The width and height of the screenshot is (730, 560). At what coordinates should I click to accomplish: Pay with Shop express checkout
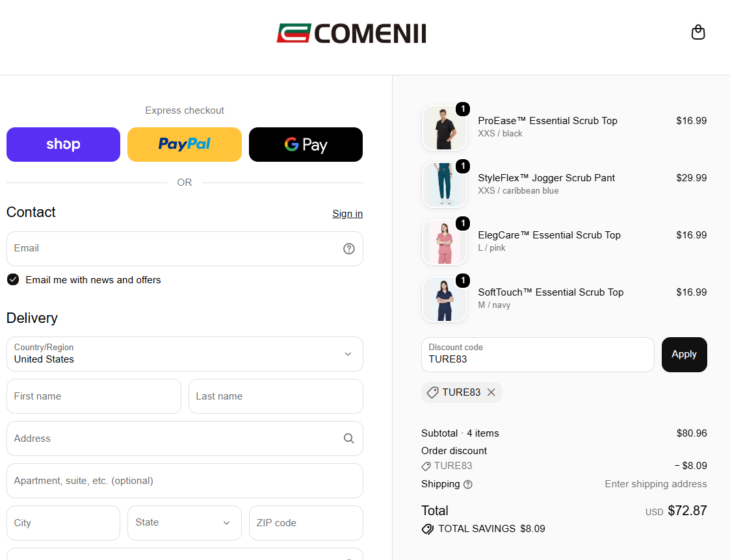click(x=63, y=145)
